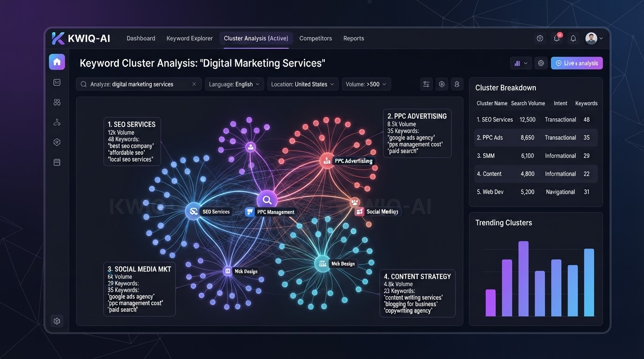Screen dimensions: 644x359
Task: Click the magnifier PPC Management center node
Action: [267, 200]
